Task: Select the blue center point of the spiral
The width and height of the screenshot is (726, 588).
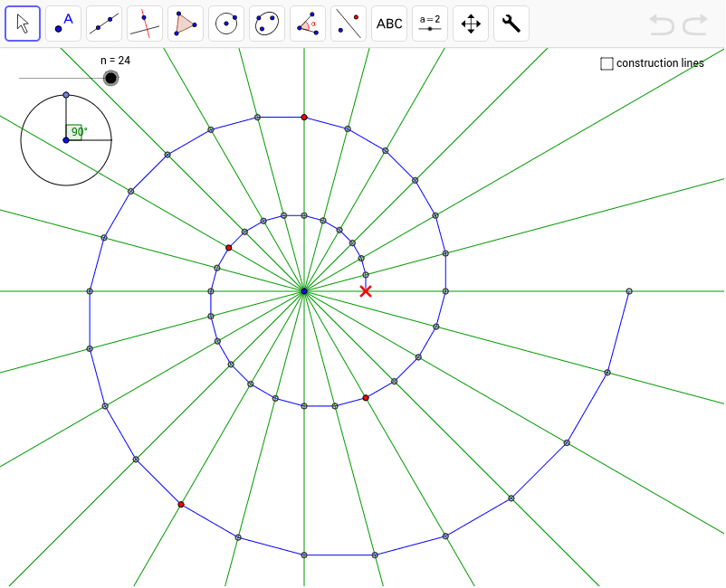Action: pyautogui.click(x=304, y=291)
